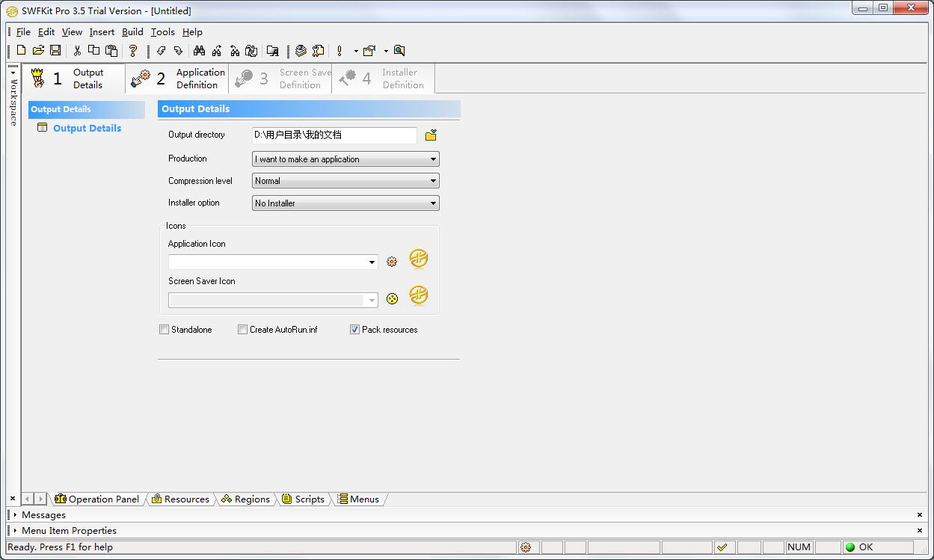The width and height of the screenshot is (934, 560).
Task: Undo with the left curved arrow icon
Action: point(161,51)
